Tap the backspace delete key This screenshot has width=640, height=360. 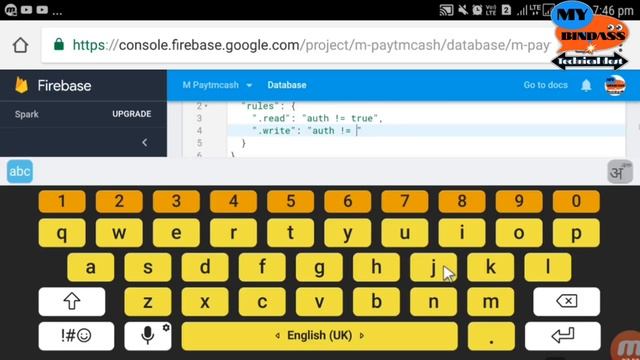coord(567,302)
